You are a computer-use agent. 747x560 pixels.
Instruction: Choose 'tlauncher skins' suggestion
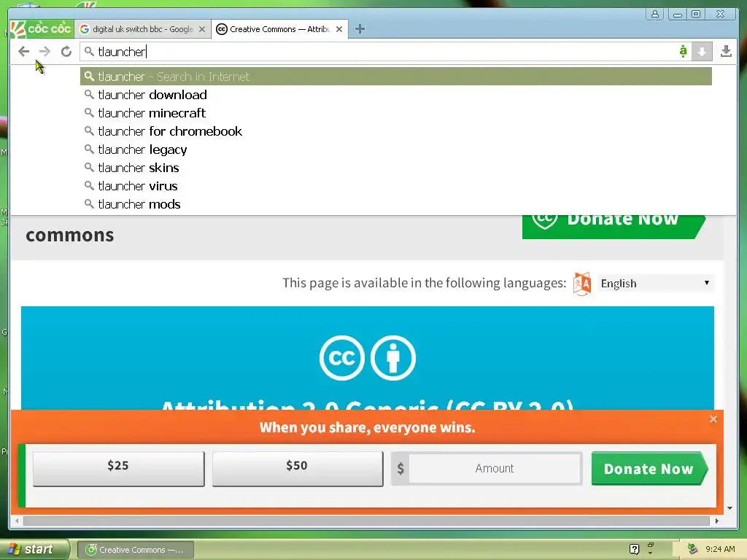click(x=396, y=168)
